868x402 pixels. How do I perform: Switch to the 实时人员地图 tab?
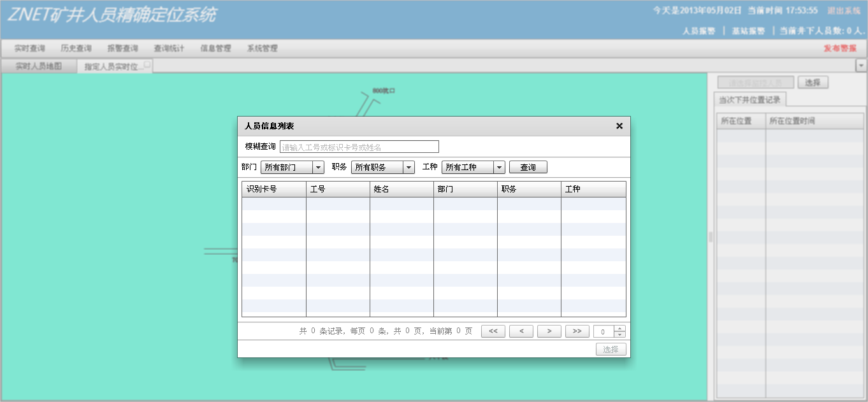point(39,66)
